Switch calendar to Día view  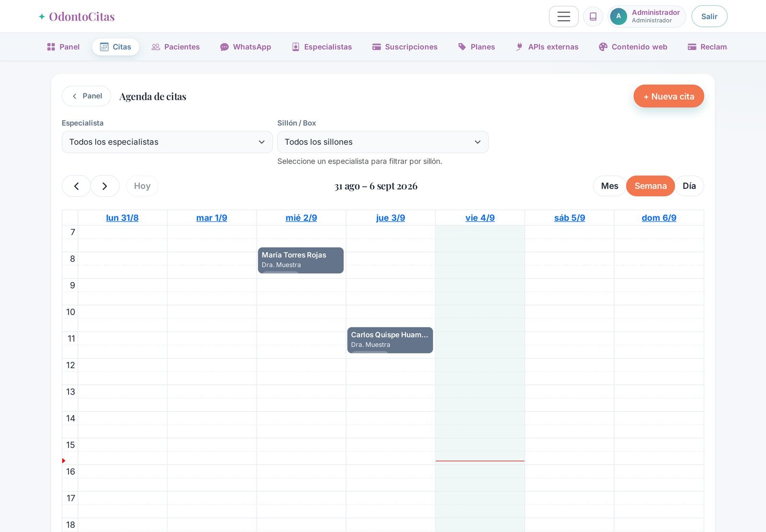[689, 186]
